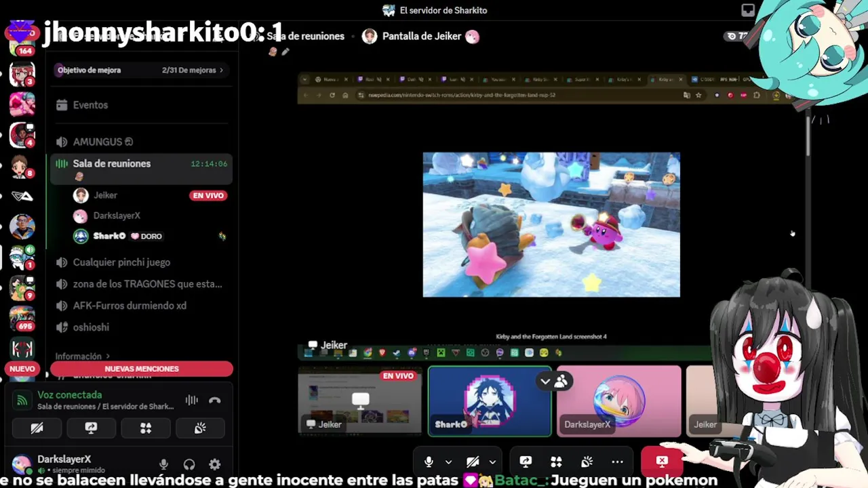Open user settings gear icon
This screenshot has width=868, height=488.
(x=215, y=464)
